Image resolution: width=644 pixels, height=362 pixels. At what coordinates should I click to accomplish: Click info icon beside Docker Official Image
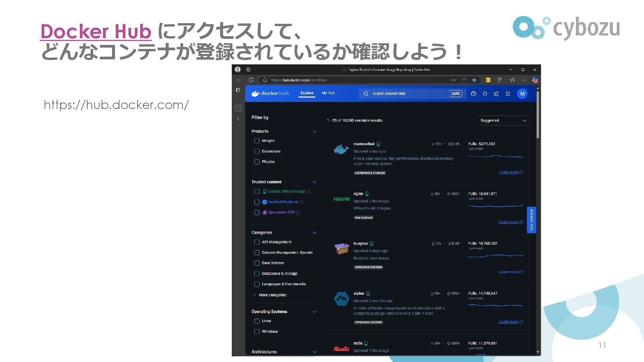pyautogui.click(x=308, y=192)
